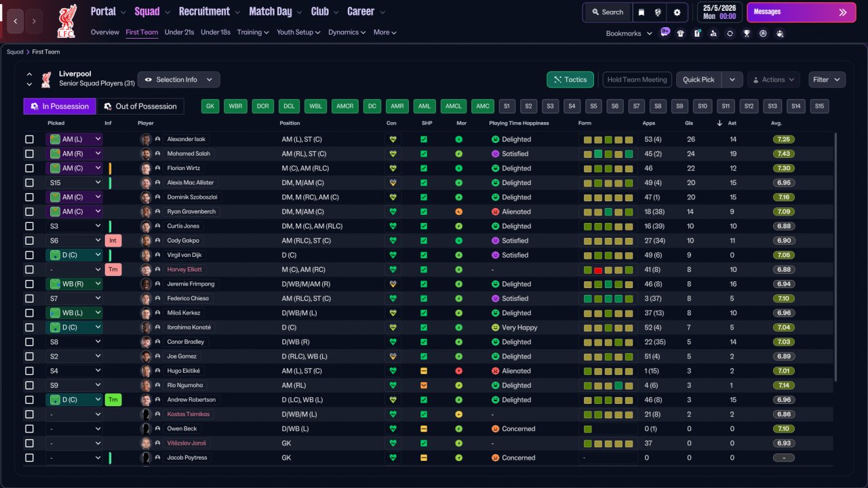
Task: Select the checkbox for Cody Gakpo
Action: click(29, 241)
